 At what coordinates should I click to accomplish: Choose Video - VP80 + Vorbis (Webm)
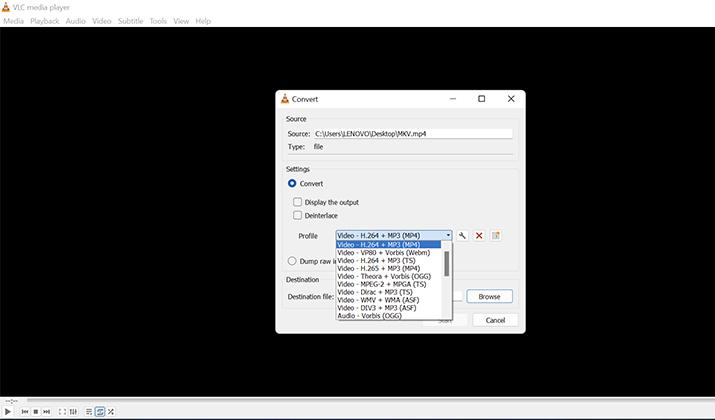(389, 253)
